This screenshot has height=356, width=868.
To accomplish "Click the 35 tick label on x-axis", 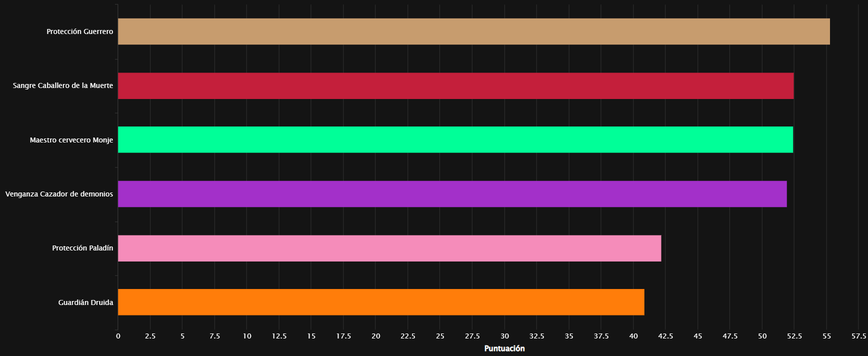I will click(x=569, y=336).
